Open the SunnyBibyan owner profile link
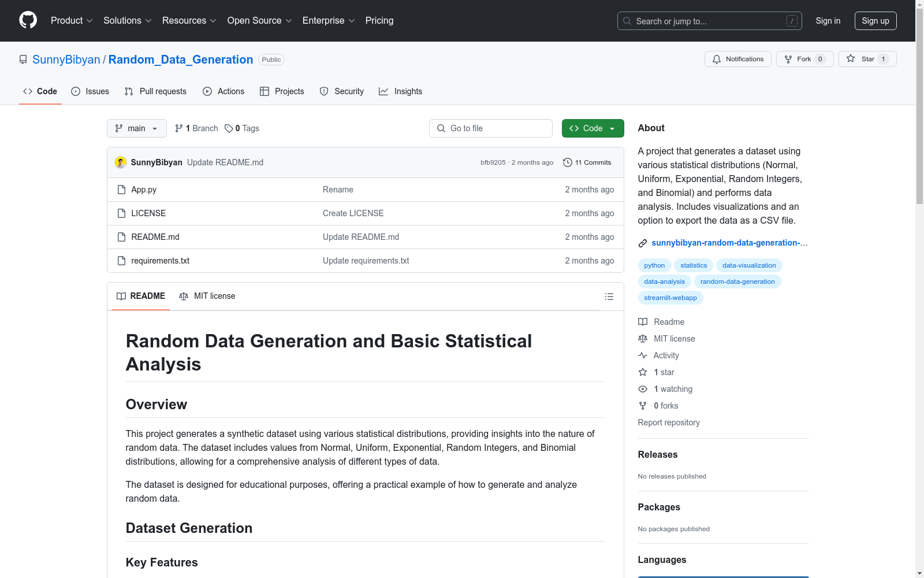This screenshot has height=578, width=924. click(x=66, y=60)
